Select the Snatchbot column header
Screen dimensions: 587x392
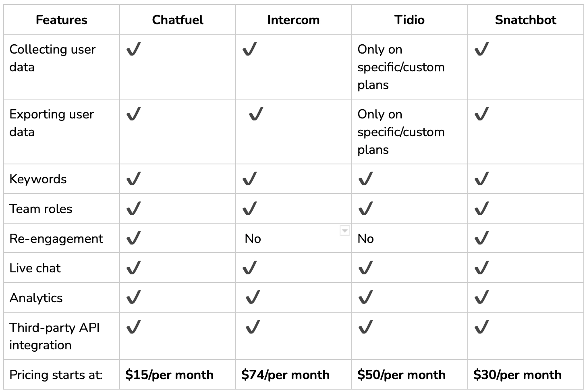pyautogui.click(x=526, y=20)
